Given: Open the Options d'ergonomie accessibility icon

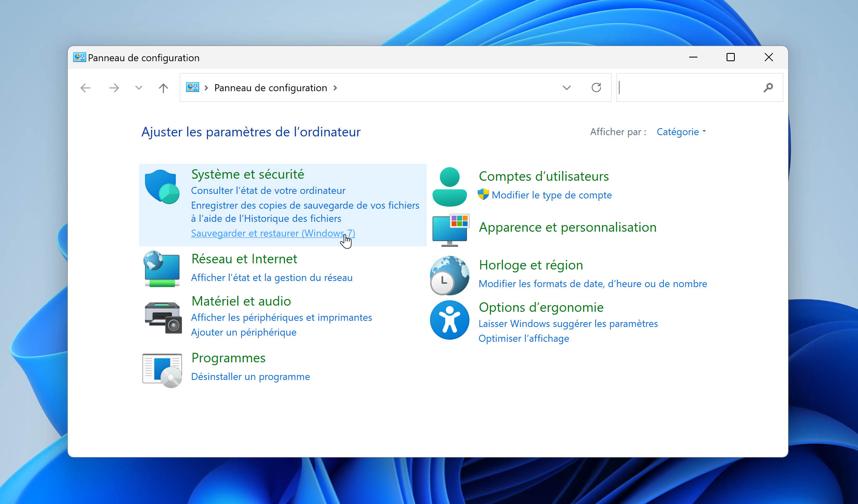Looking at the screenshot, I should 450,320.
